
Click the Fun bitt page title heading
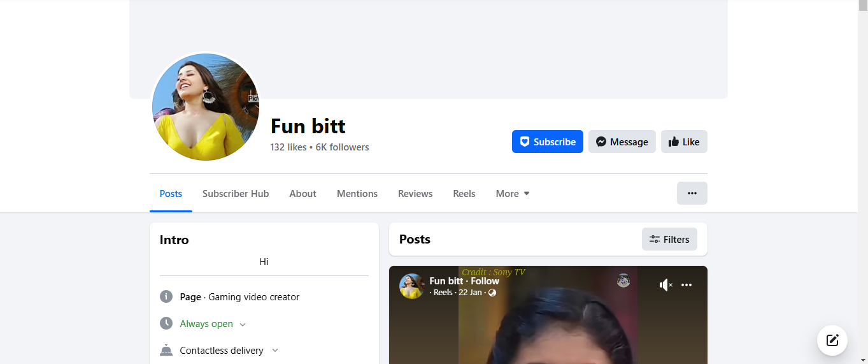[x=308, y=126]
